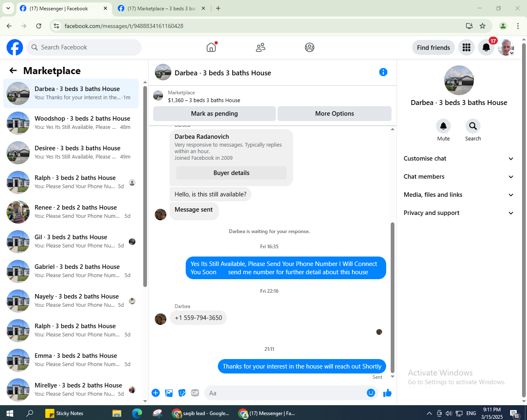This screenshot has height=420, width=527.
Task: Open the Groups icon in top navigation
Action: tap(310, 47)
